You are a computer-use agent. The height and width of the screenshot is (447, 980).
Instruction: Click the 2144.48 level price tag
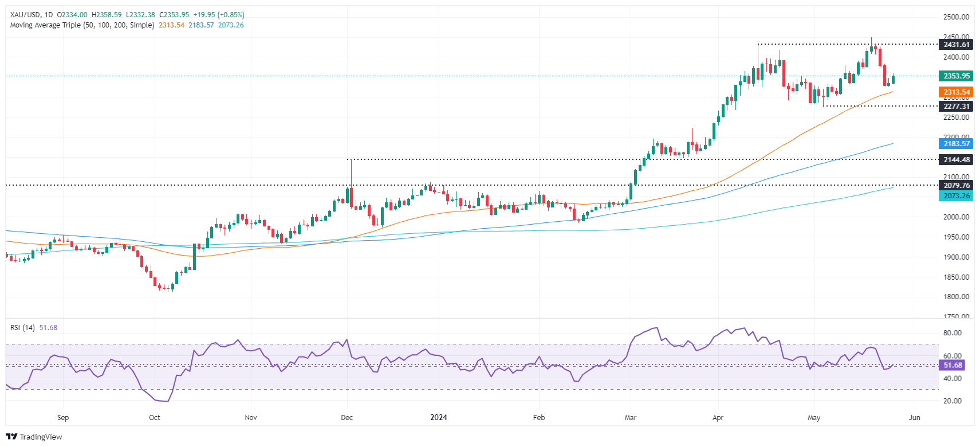tap(957, 160)
